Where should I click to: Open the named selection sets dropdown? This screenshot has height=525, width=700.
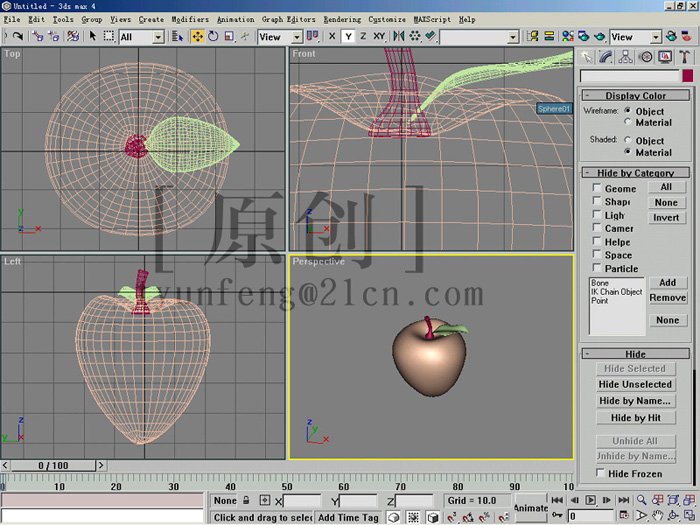[x=479, y=37]
